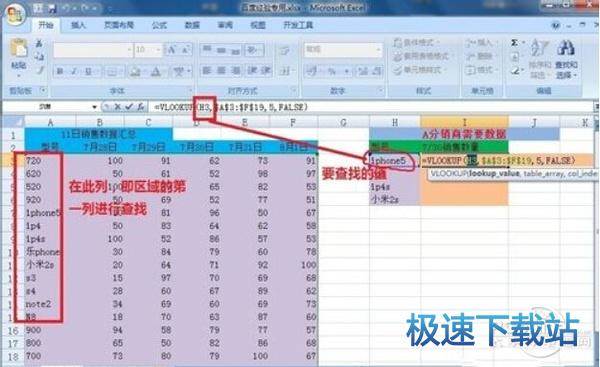Click the Decrease Decimal icon
Screen dimensions: 600x367
(x=377, y=71)
